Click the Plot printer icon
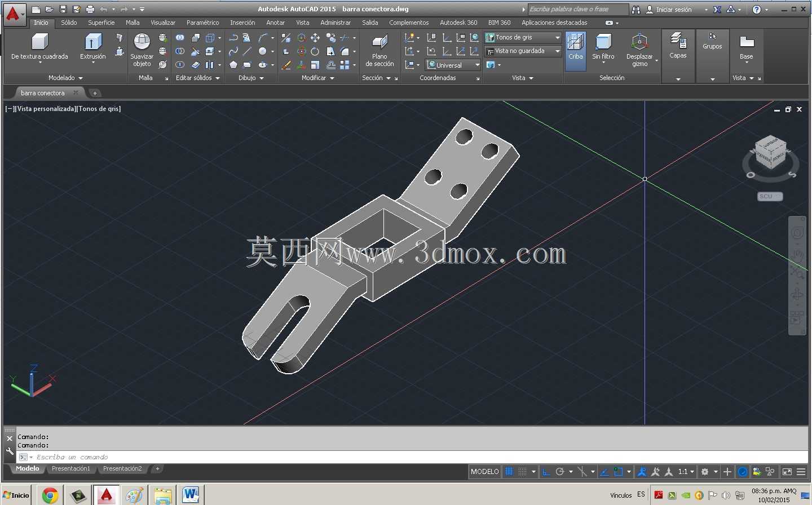Image resolution: width=812 pixels, height=505 pixels. pyautogui.click(x=90, y=9)
